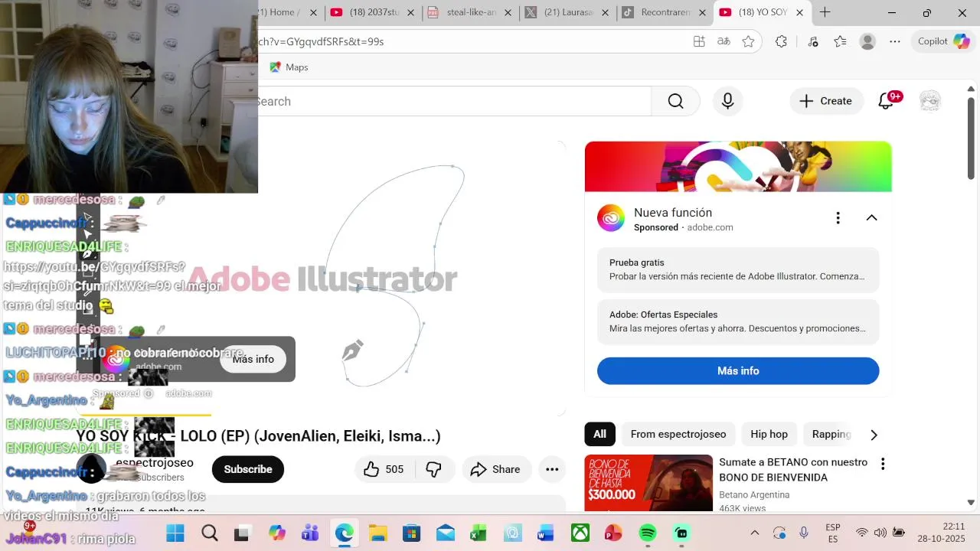
Task: Open Sumate a BETANO video title
Action: tap(793, 469)
